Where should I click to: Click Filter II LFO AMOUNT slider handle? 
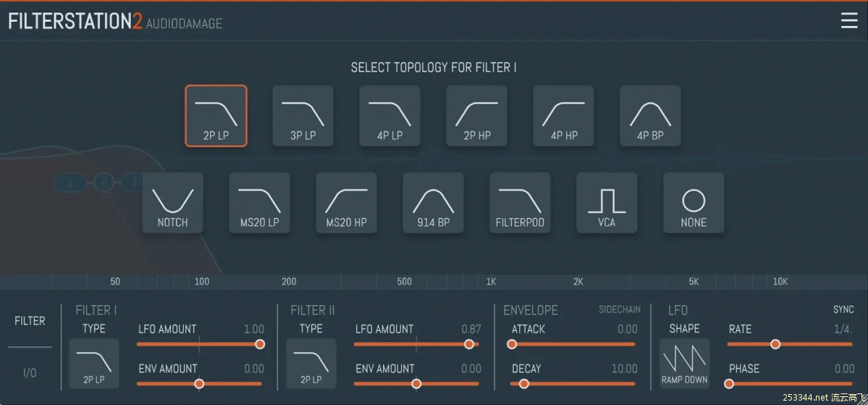point(469,344)
